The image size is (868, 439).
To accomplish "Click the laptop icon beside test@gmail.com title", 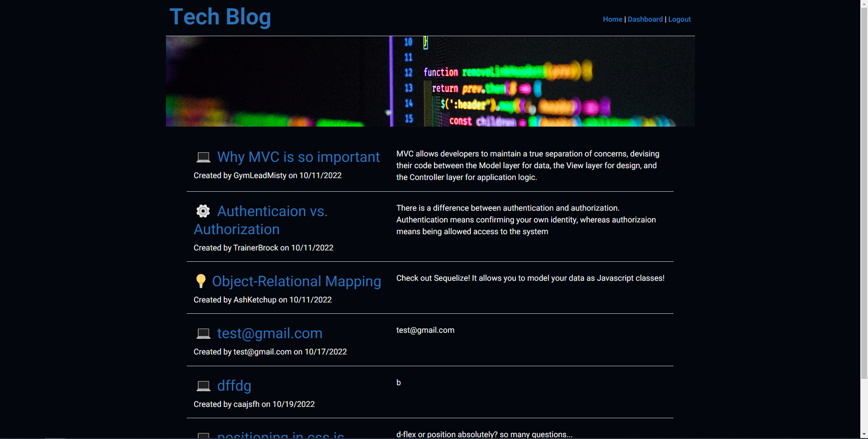I will point(203,334).
